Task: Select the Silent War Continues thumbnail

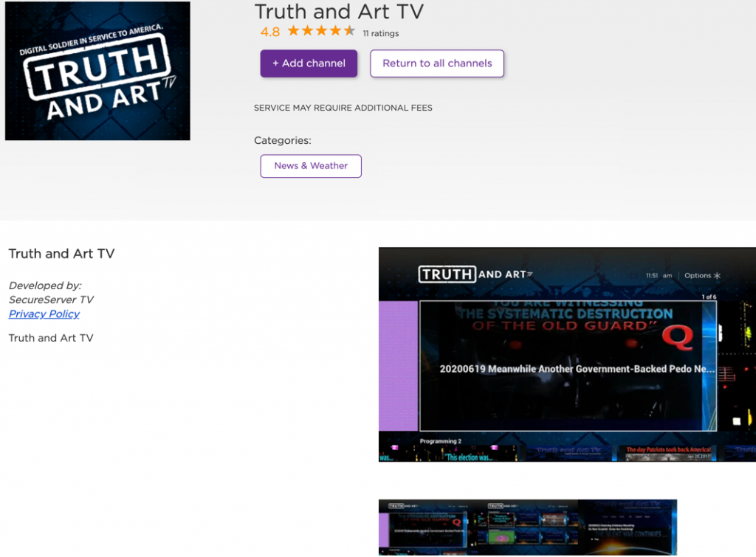Action: 628,527
